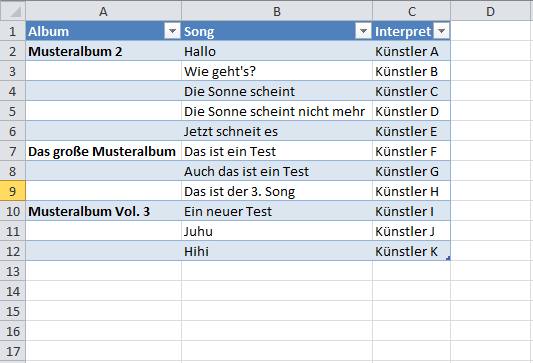Select column B header
The image size is (533, 363).
277,11
